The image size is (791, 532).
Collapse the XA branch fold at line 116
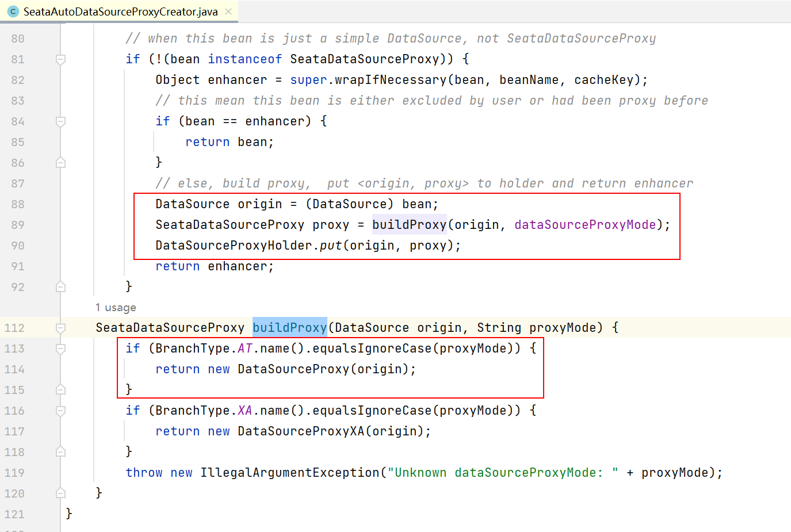pos(60,411)
